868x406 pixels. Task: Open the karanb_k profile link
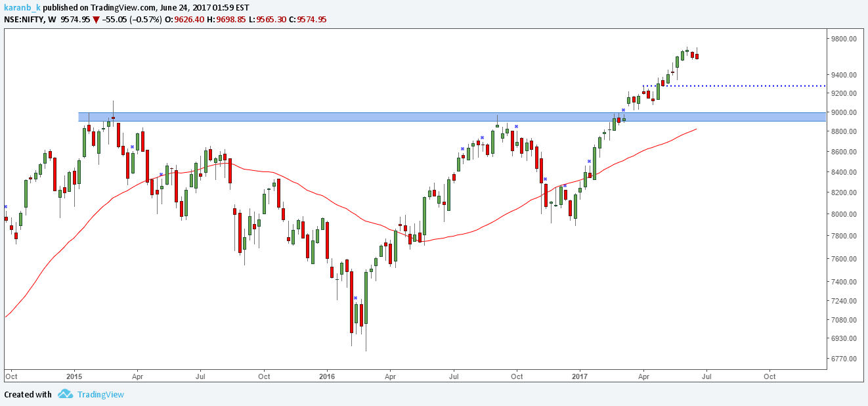coord(22,7)
